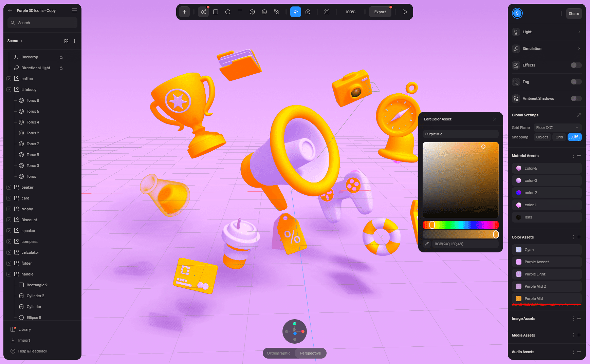This screenshot has width=590, height=364.
Task: Click the Play preview button
Action: click(x=405, y=12)
